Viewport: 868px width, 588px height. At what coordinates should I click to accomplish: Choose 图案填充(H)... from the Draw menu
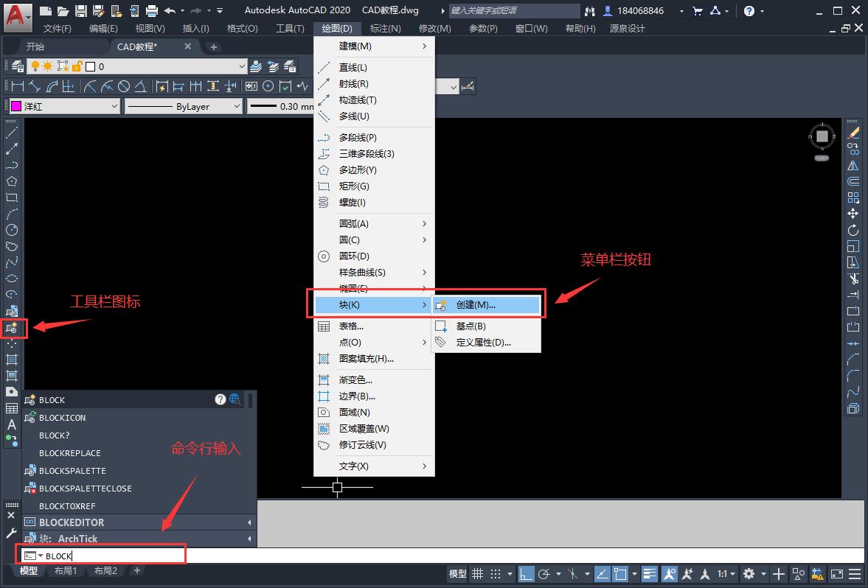374,358
